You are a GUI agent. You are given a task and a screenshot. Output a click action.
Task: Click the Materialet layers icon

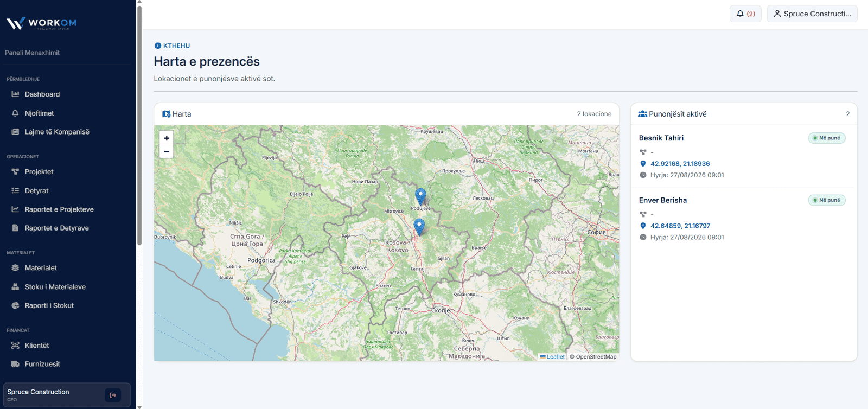(15, 268)
